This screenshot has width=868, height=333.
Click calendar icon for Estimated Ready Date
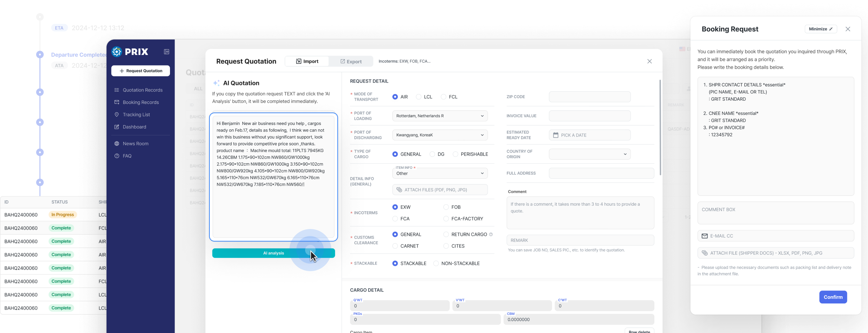556,135
